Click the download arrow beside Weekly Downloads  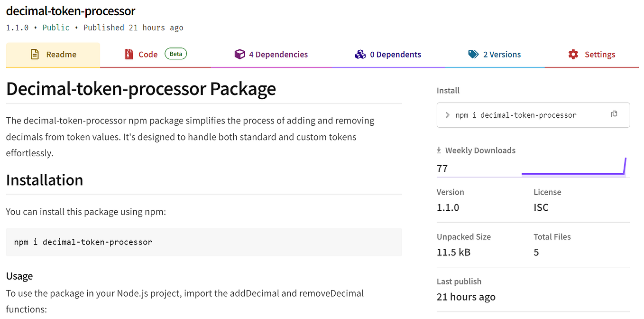coord(438,150)
